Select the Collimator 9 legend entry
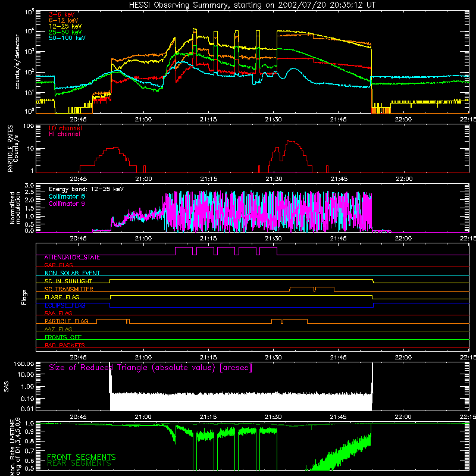The width and height of the screenshot is (476, 476). click(x=67, y=203)
